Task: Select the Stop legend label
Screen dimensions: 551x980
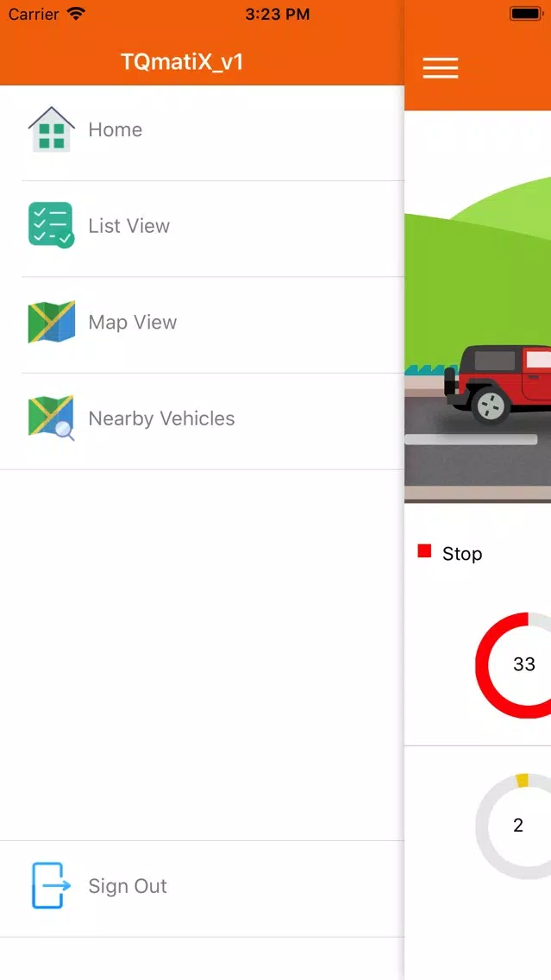Action: (462, 554)
